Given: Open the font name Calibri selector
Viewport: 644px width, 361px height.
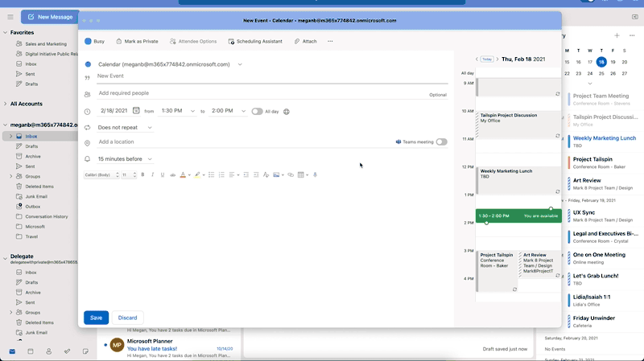Looking at the screenshot, I should coord(101,174).
